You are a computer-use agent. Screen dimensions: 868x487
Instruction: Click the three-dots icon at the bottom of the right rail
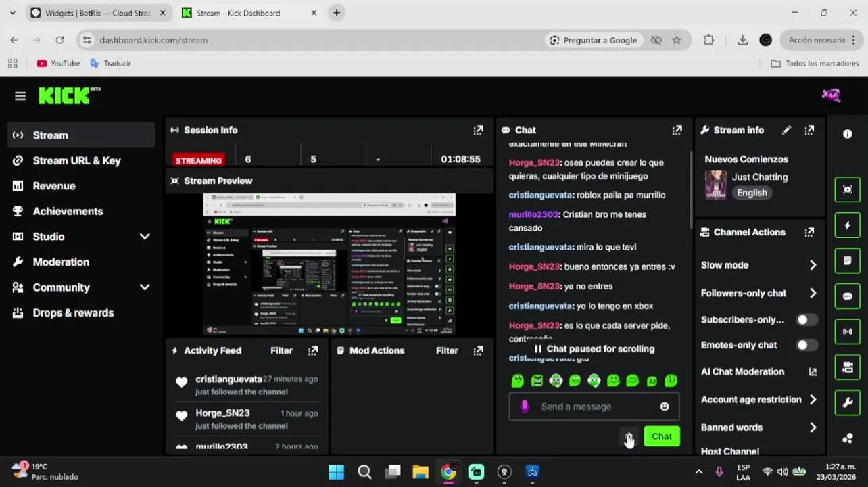coord(848,438)
